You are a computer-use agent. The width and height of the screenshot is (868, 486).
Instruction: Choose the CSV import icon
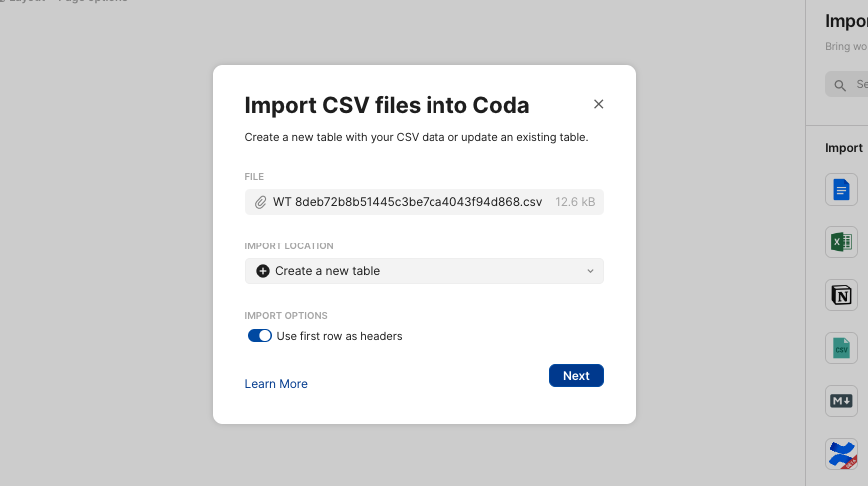click(x=841, y=348)
